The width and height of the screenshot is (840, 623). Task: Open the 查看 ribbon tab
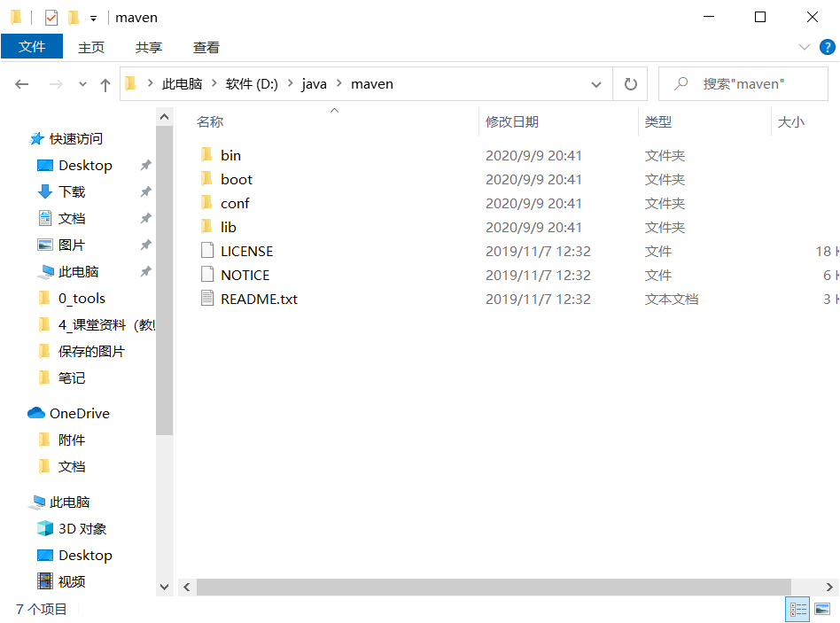[x=206, y=47]
